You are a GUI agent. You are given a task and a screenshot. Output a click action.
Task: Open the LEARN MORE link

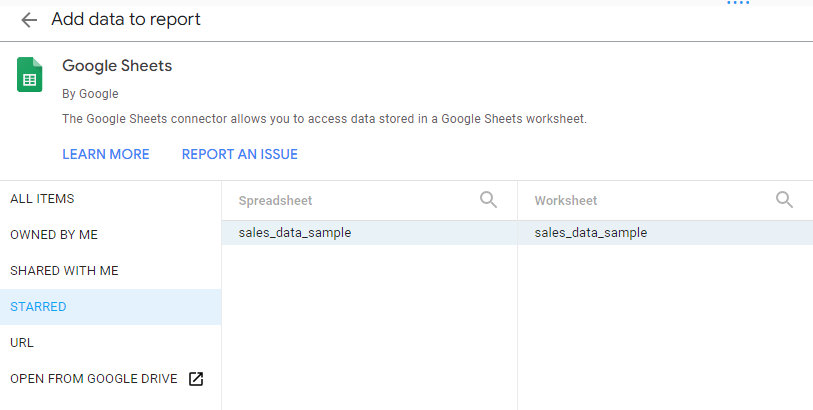[105, 154]
